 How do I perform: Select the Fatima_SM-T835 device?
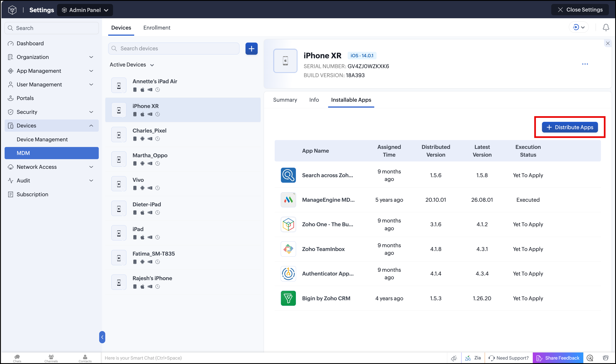pos(183,257)
